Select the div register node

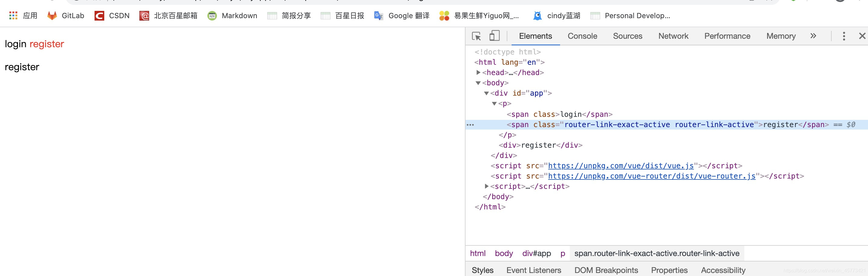540,145
